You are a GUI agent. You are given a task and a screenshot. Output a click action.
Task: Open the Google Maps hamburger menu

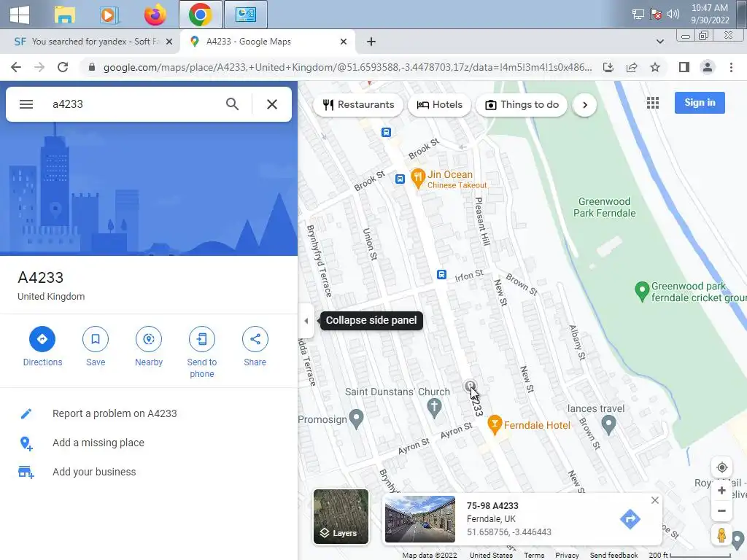[26, 104]
